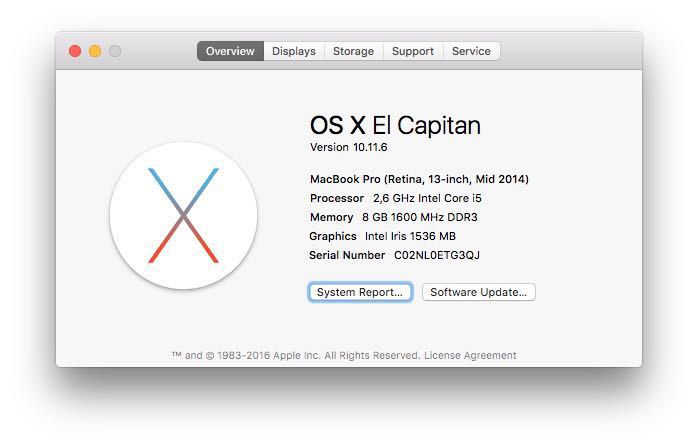This screenshot has height=447, width=698.
Task: Click the OS X El Capitan logo
Action: point(183,215)
